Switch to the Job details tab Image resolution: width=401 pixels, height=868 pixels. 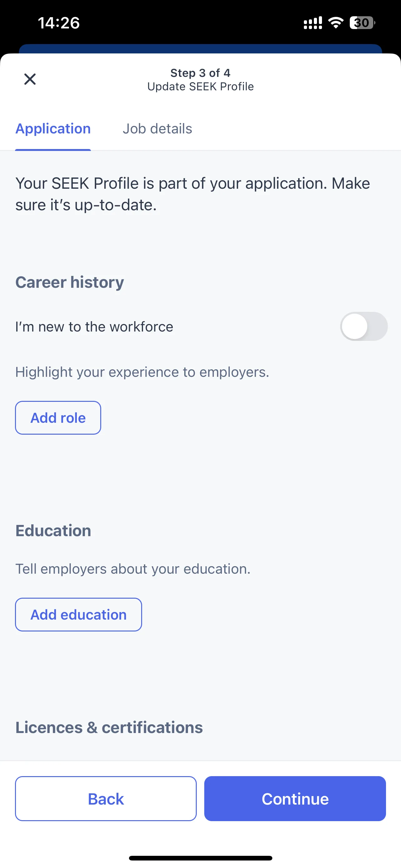tap(157, 129)
